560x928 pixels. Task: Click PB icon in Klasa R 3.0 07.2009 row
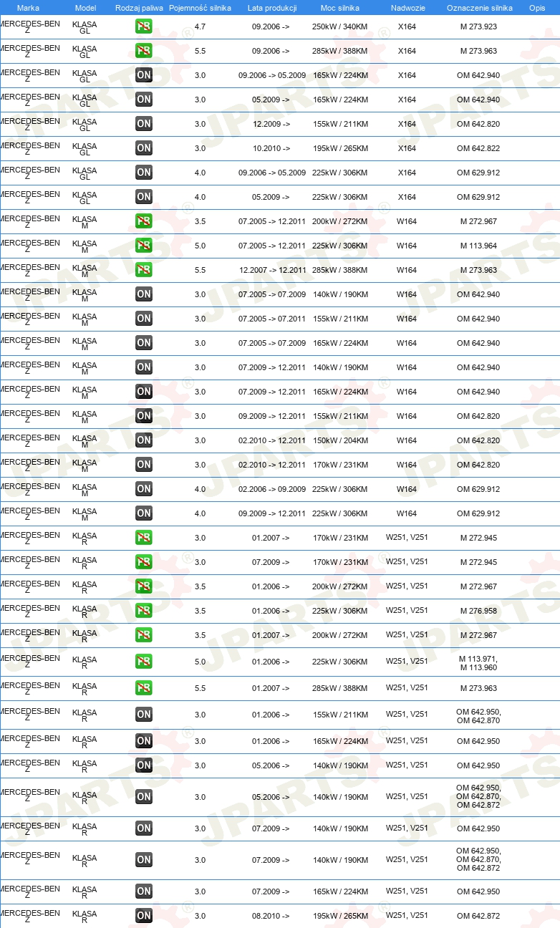[144, 562]
